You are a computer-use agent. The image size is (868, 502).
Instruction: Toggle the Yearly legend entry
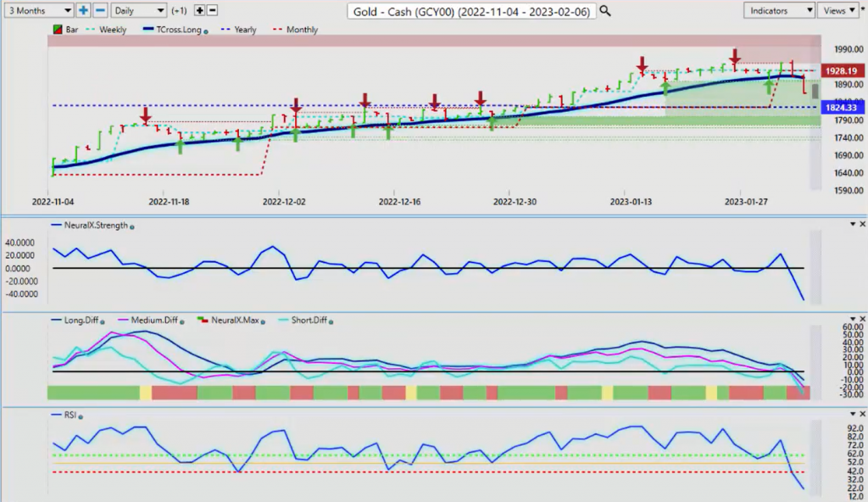245,30
